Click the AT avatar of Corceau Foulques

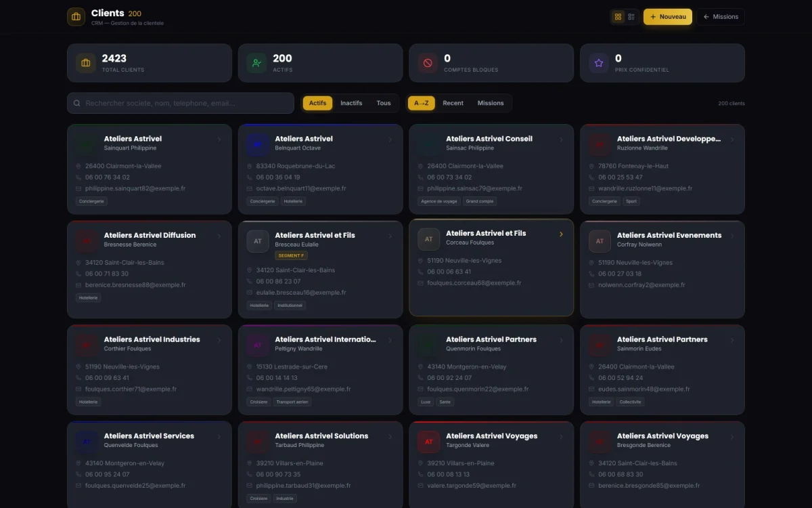[428, 238]
